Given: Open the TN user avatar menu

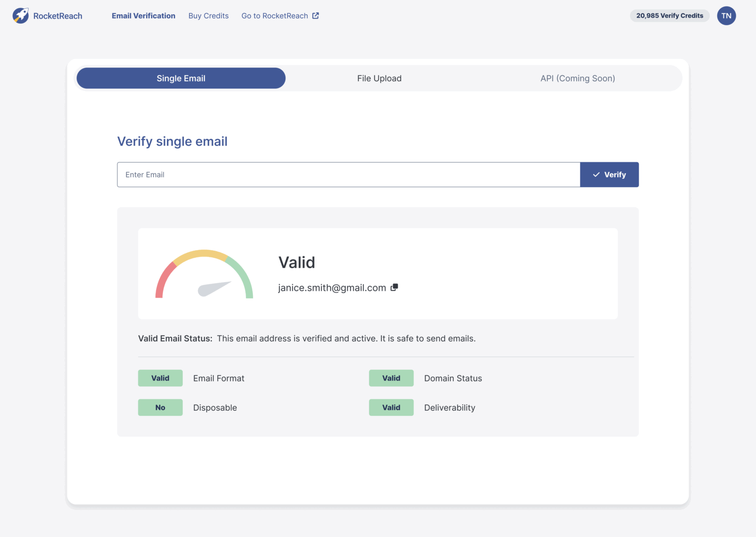Looking at the screenshot, I should [726, 15].
